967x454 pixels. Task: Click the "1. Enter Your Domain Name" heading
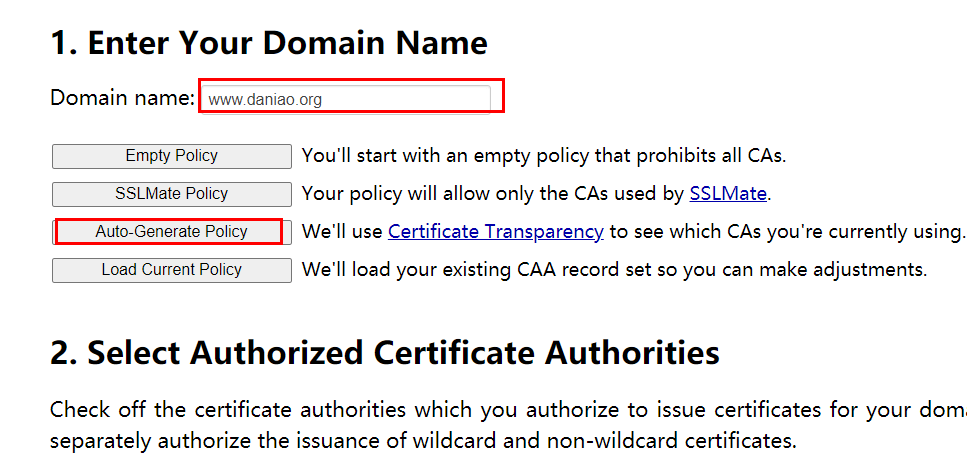tap(269, 43)
